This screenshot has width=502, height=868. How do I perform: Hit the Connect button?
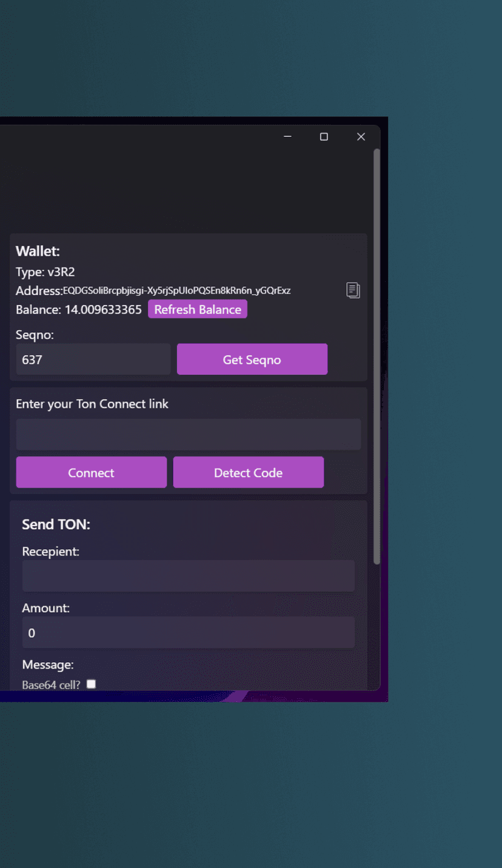91,472
